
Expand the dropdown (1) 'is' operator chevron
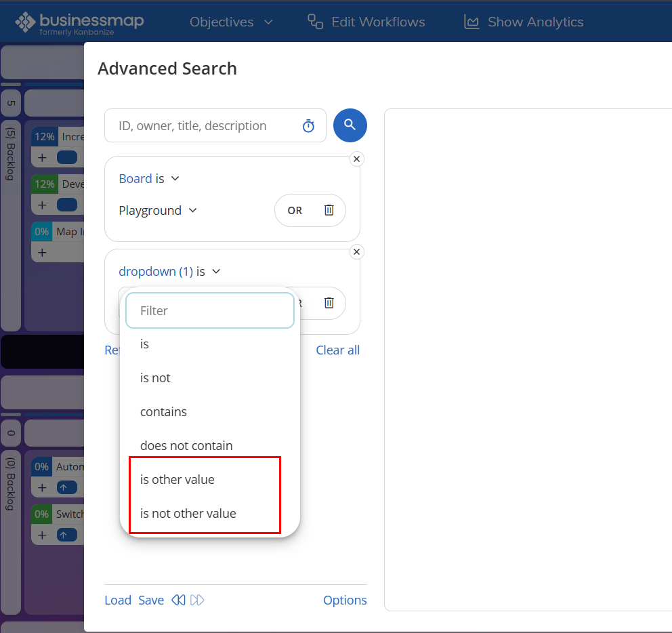click(216, 272)
